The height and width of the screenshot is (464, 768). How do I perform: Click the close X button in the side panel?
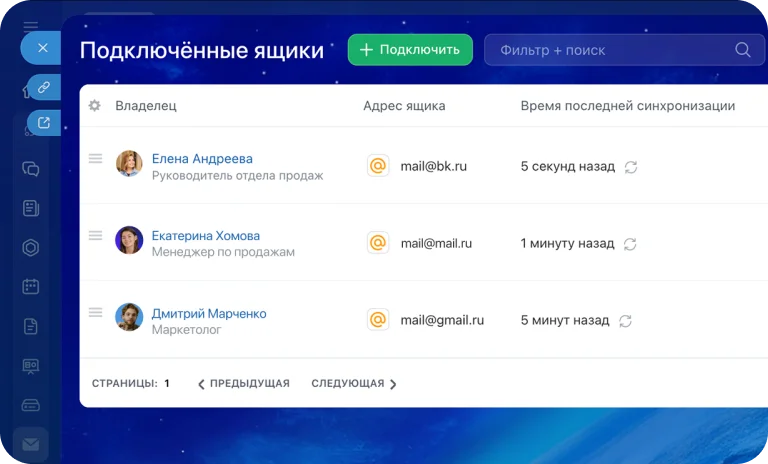click(x=42, y=47)
